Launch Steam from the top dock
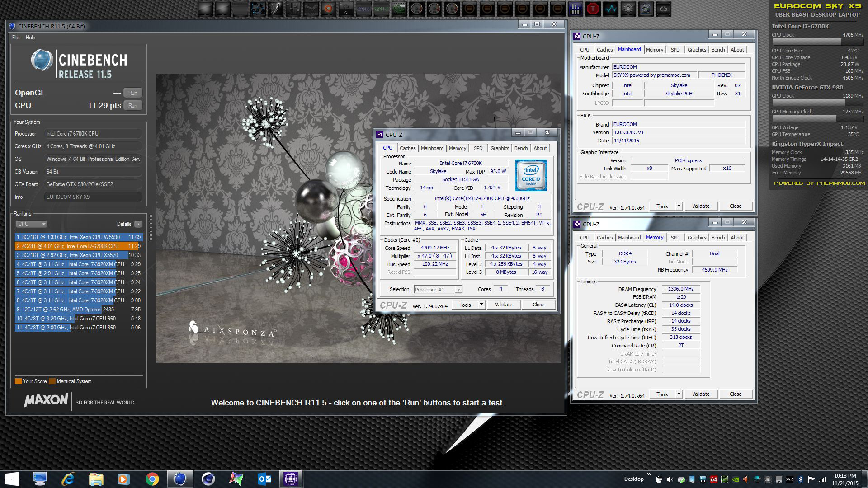868x488 pixels. tap(311, 9)
